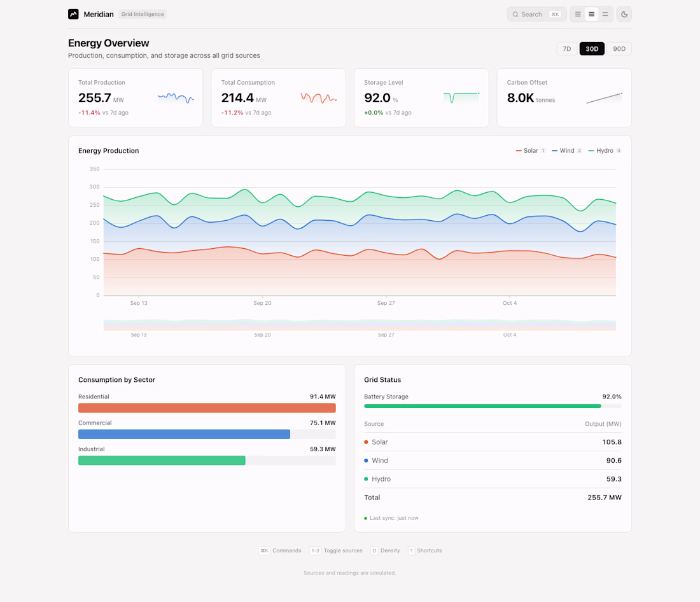Click the Total Production value 255.7

[x=95, y=97]
